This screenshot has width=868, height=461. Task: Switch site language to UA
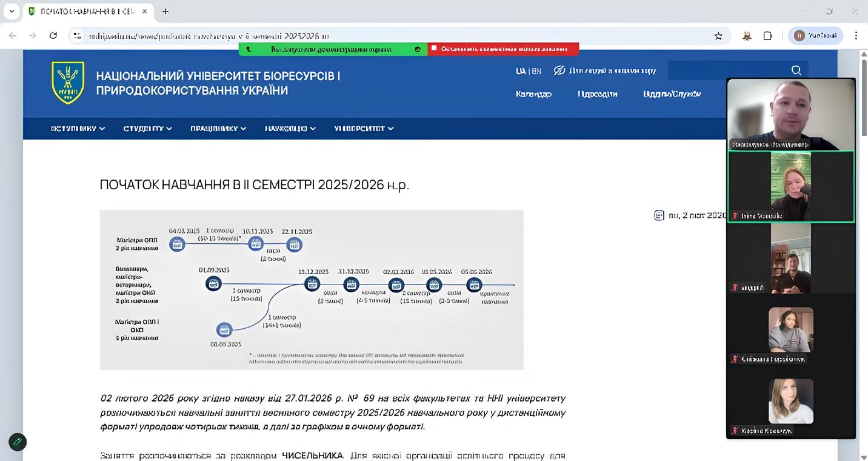click(x=521, y=71)
